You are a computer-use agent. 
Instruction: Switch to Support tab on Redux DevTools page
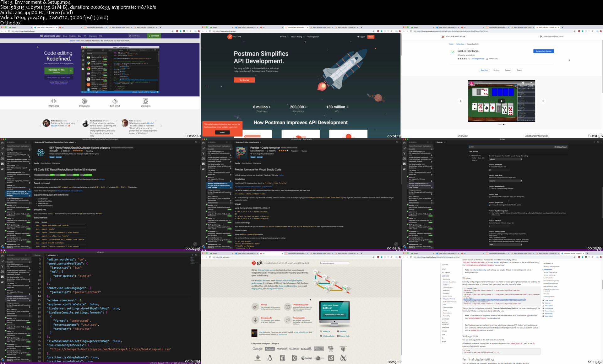[508, 70]
